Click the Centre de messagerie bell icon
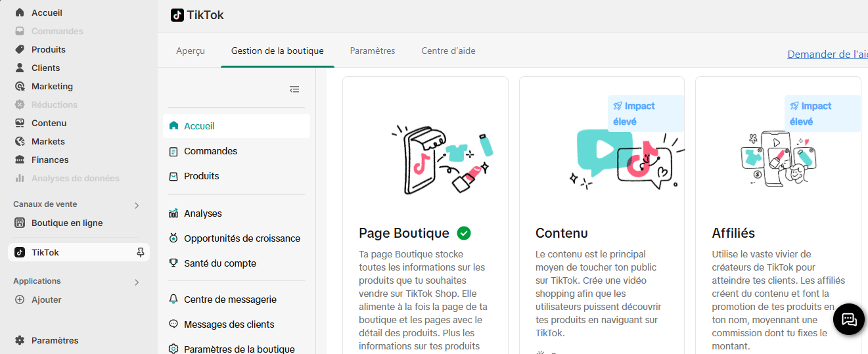 (173, 299)
